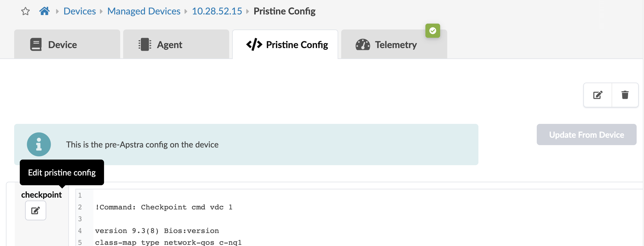Image resolution: width=644 pixels, height=246 pixels.
Task: Switch to the Agent tab
Action: (176, 45)
